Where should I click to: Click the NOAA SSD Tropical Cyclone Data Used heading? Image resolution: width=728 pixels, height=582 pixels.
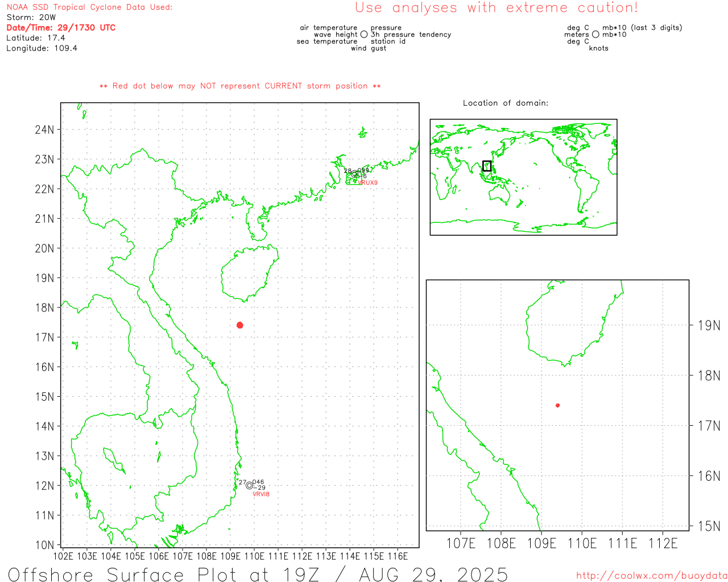click(x=89, y=7)
